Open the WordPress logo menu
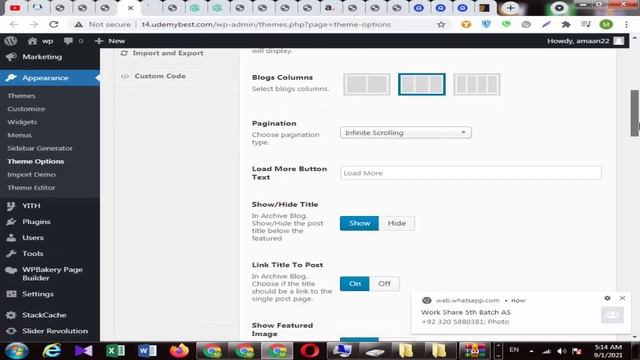 (11, 41)
